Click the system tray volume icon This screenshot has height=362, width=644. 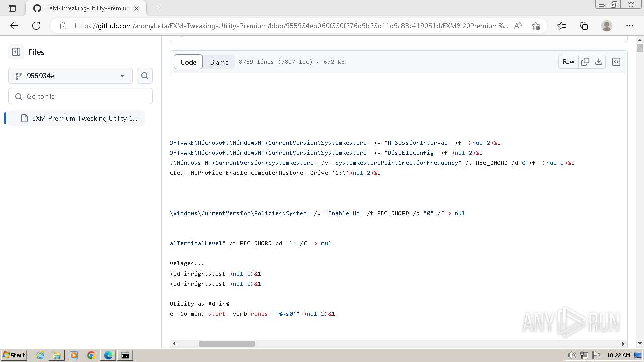pyautogui.click(x=572, y=355)
